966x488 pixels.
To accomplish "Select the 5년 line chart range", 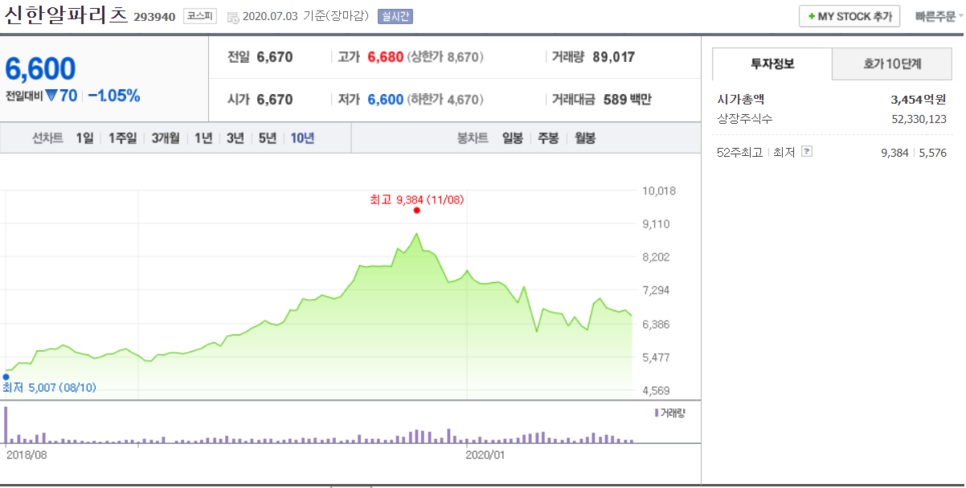I will [267, 138].
